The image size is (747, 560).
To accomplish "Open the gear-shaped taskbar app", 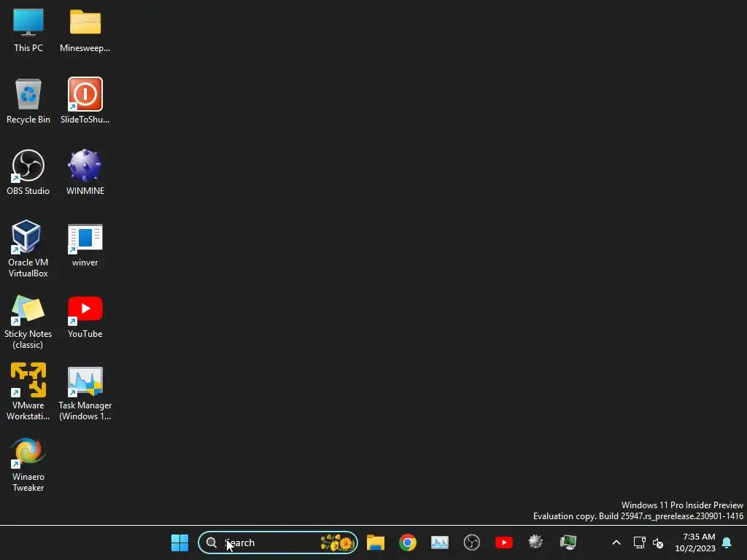I will click(535, 542).
